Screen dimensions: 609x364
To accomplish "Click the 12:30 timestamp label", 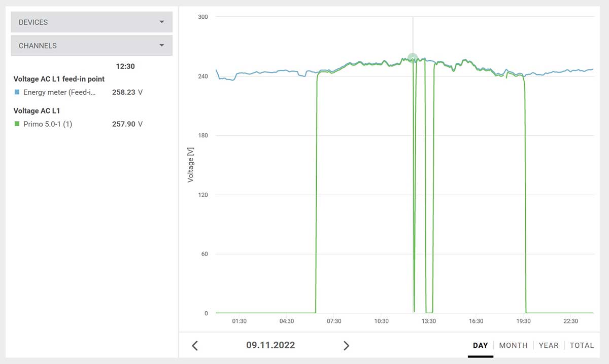I will (x=125, y=66).
